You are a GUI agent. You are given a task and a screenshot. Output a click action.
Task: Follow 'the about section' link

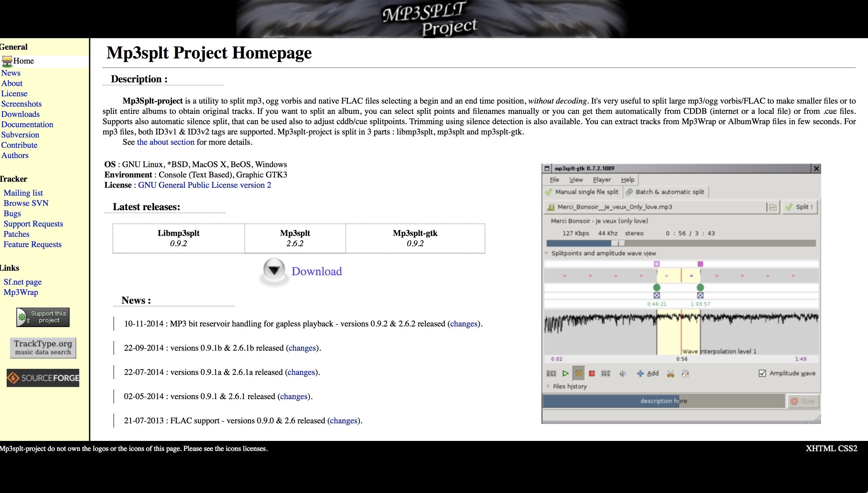pyautogui.click(x=166, y=142)
